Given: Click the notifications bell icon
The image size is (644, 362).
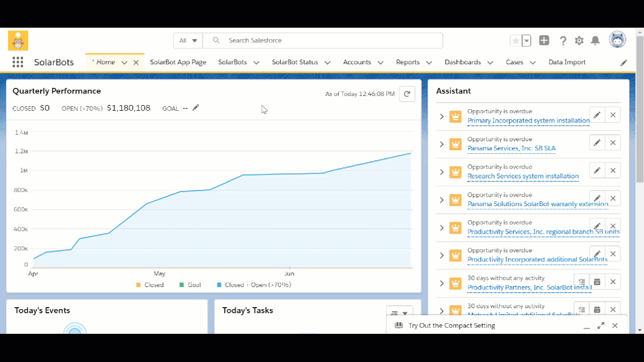Looking at the screenshot, I should click(x=595, y=40).
